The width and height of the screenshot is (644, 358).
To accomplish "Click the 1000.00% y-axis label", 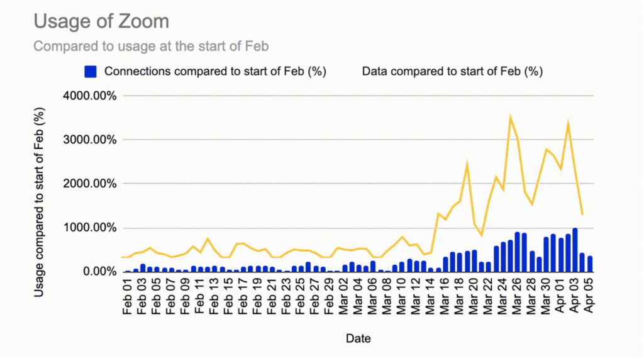I will coord(90,228).
